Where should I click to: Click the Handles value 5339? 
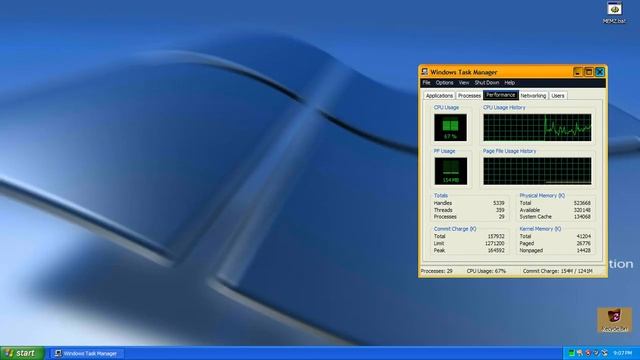498,203
